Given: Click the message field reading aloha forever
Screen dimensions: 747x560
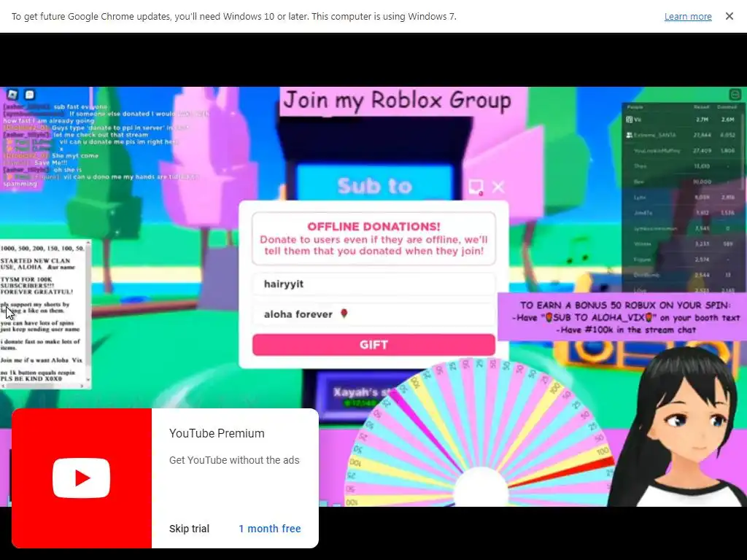Looking at the screenshot, I should click(373, 314).
